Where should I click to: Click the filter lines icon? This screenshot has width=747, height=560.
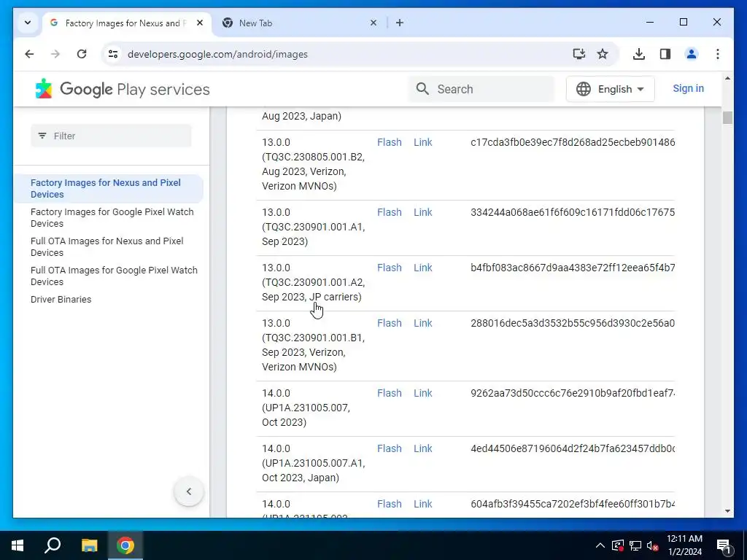pos(42,136)
